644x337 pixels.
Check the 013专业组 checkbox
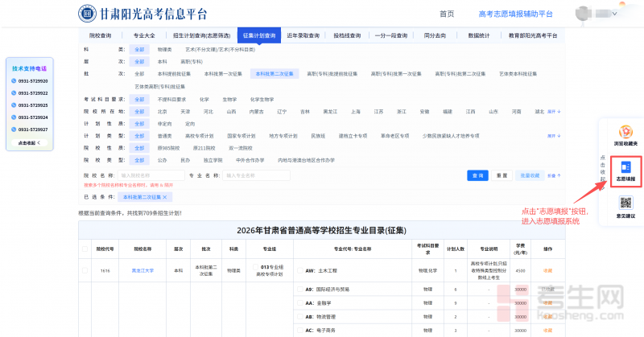[255, 267]
